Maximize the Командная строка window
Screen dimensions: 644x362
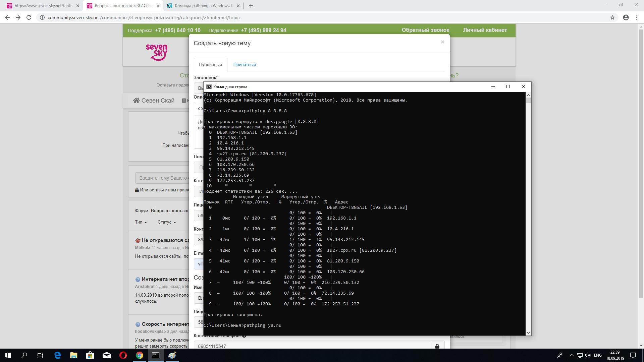pyautogui.click(x=508, y=86)
